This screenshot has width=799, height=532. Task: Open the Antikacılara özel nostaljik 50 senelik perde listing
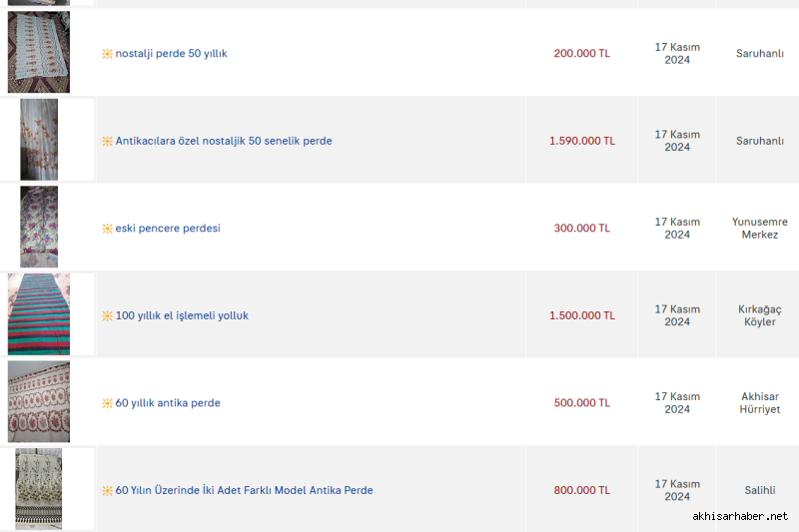[224, 141]
